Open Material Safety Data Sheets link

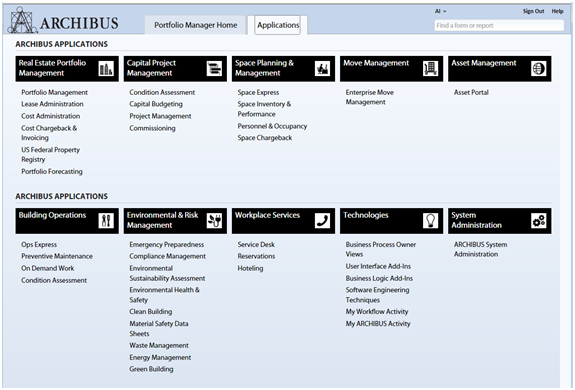click(159, 329)
